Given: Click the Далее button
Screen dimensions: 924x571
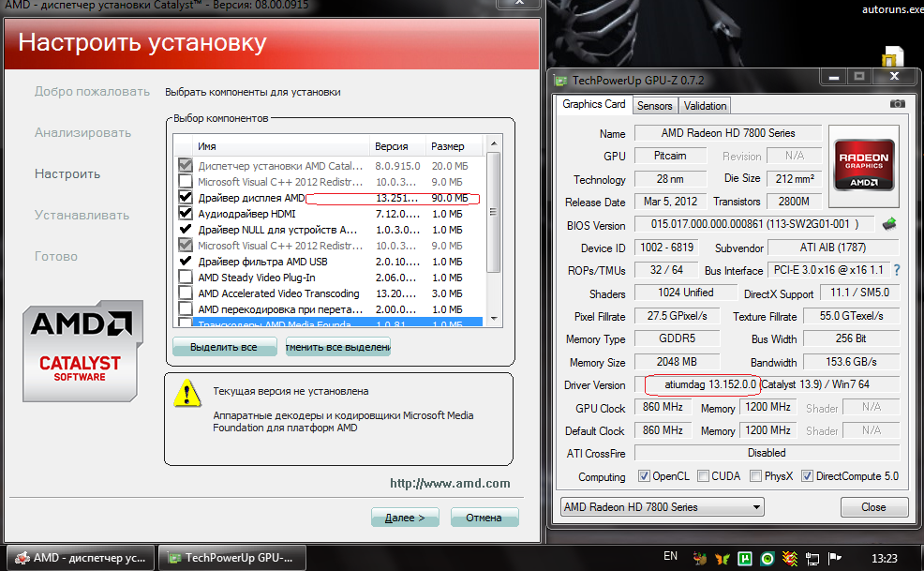Looking at the screenshot, I should pyautogui.click(x=405, y=518).
